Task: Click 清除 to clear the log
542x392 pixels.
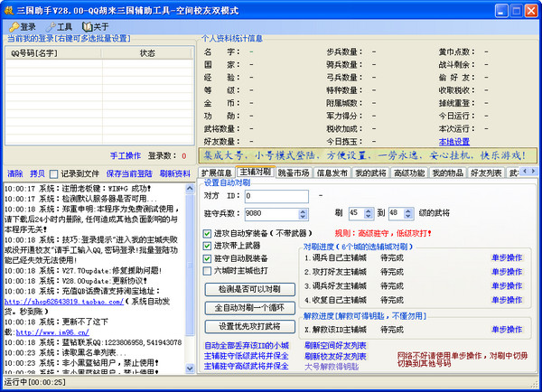Action: 15,174
